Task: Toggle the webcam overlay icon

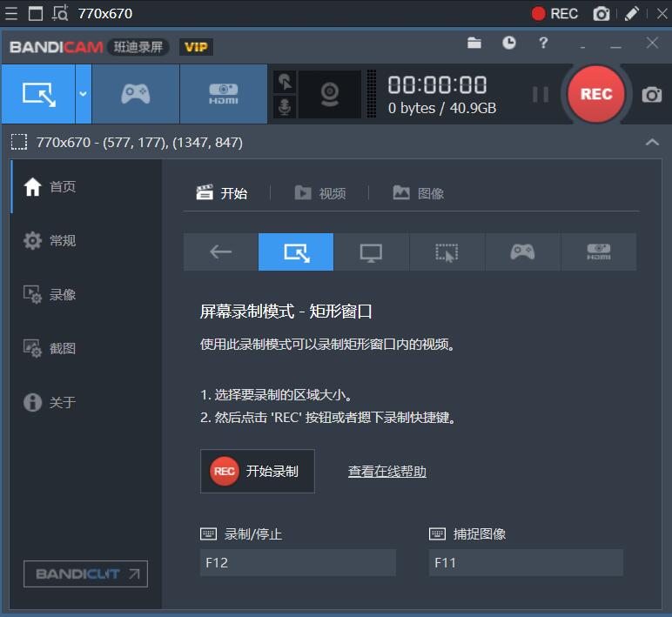Action: click(330, 94)
